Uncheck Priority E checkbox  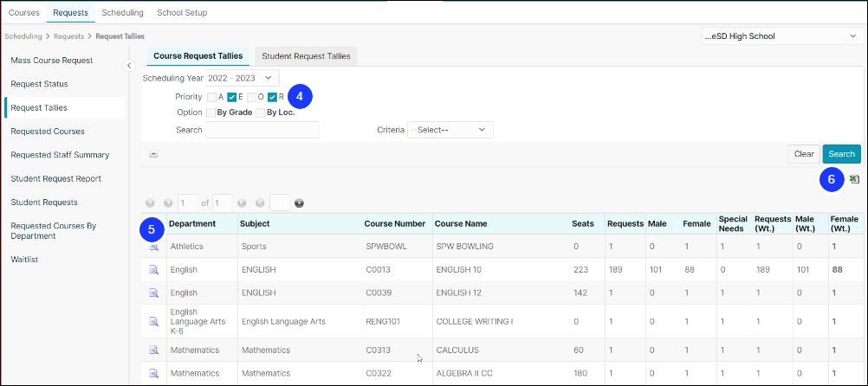[x=232, y=97]
